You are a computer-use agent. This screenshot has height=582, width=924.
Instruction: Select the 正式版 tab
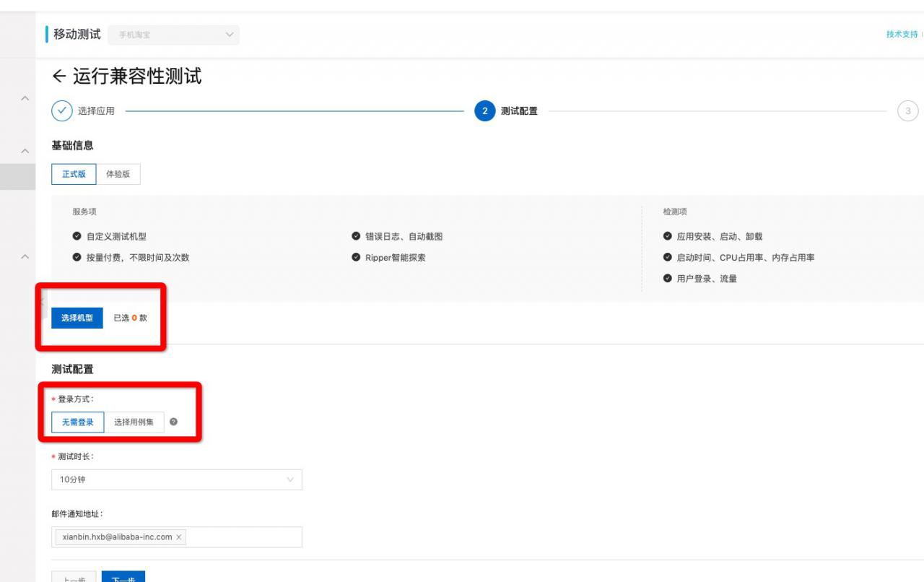[x=74, y=174]
